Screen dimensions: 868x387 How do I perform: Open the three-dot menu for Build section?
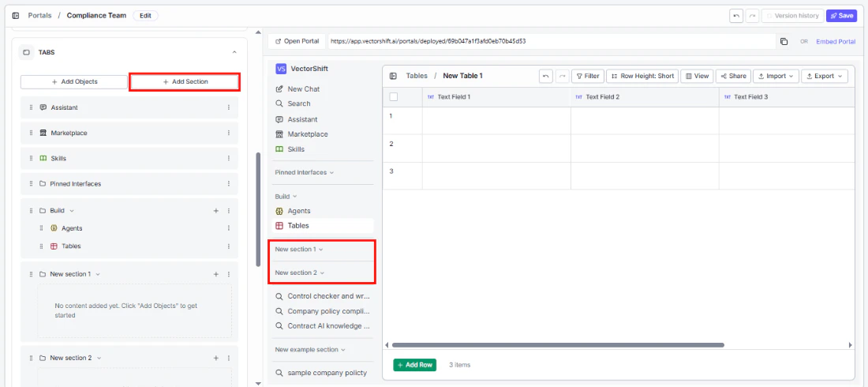[229, 211]
